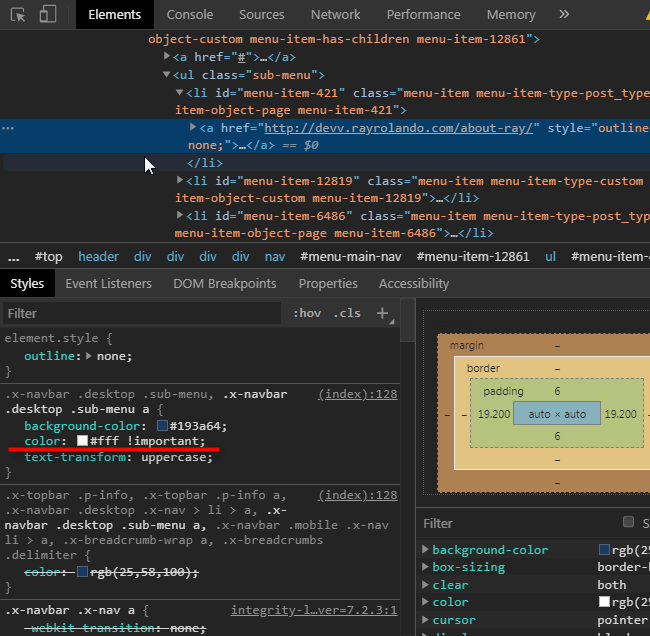650x636 pixels.
Task: Expand the li menu-item-12819 node
Action: click(x=179, y=180)
